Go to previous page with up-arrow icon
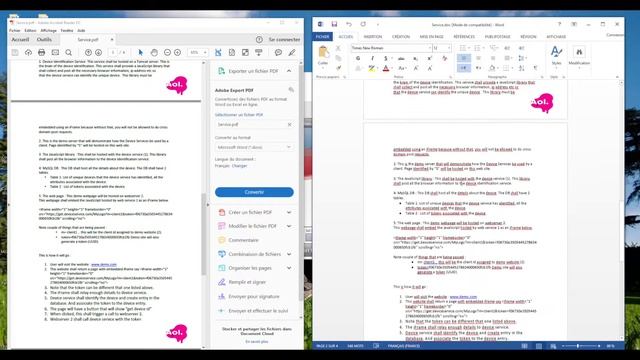640x360 pixels. [88, 52]
